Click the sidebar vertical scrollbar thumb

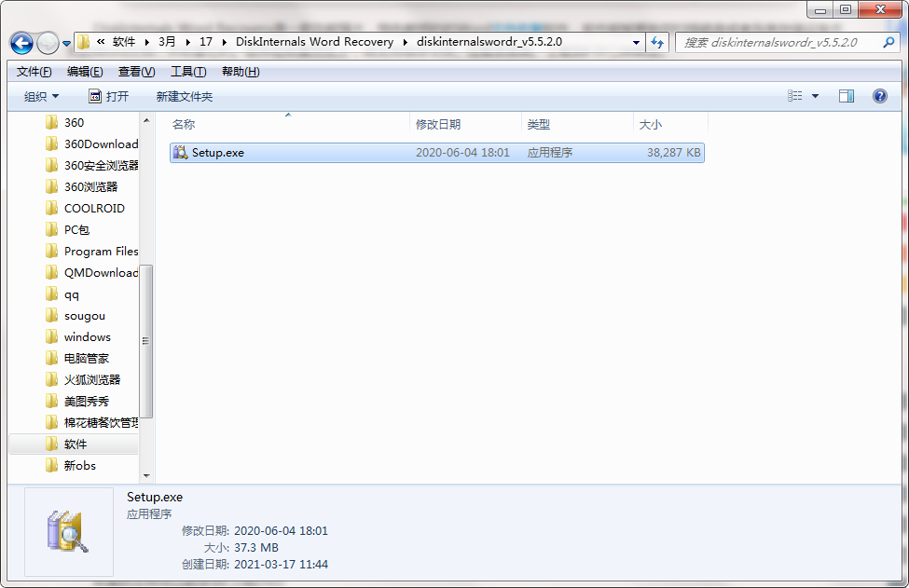tap(146, 341)
